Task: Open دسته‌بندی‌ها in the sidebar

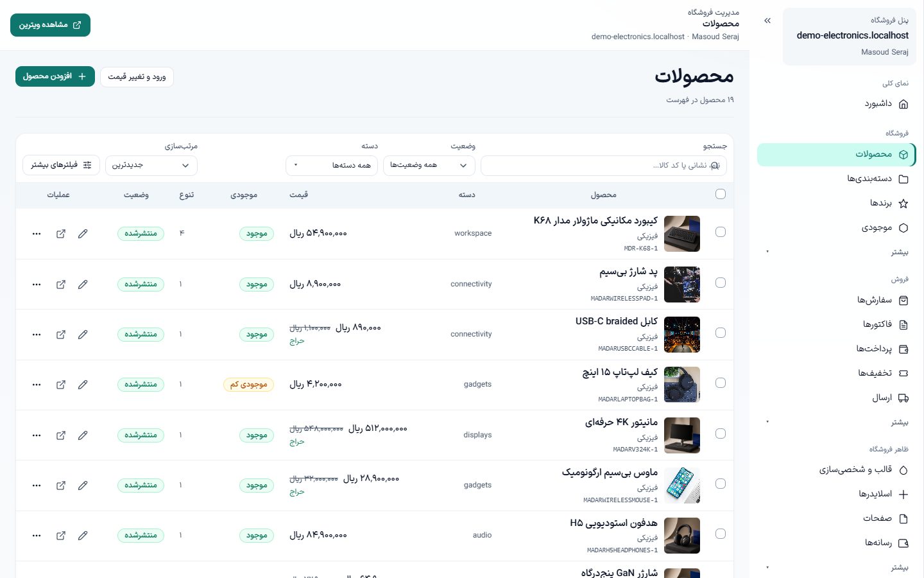Action: click(x=837, y=179)
